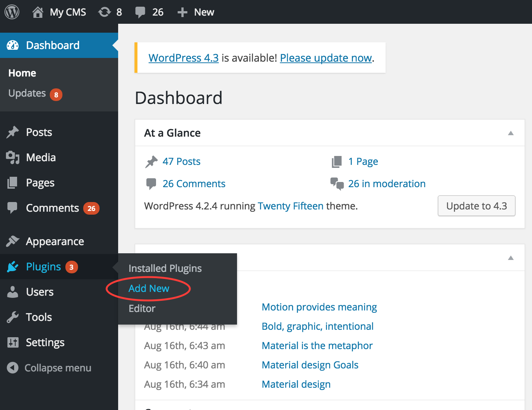This screenshot has width=532, height=410.
Task: Click the WordPress logo icon
Action: [x=12, y=12]
